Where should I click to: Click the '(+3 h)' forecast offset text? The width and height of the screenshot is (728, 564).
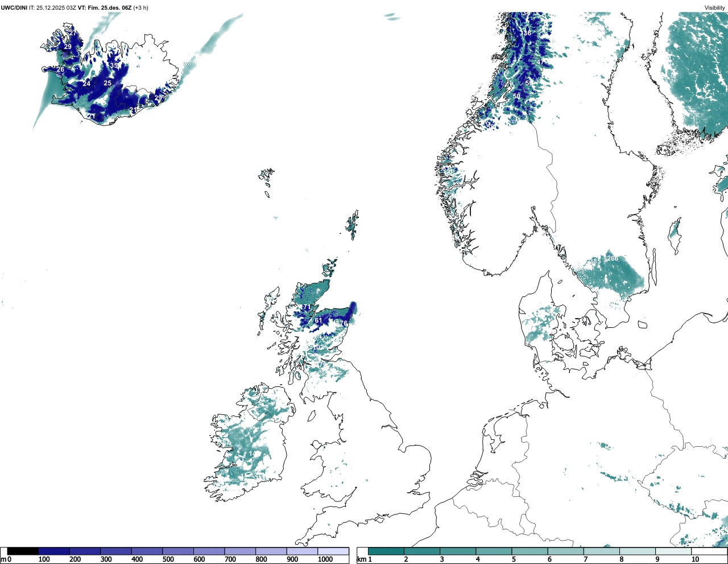tap(140, 8)
